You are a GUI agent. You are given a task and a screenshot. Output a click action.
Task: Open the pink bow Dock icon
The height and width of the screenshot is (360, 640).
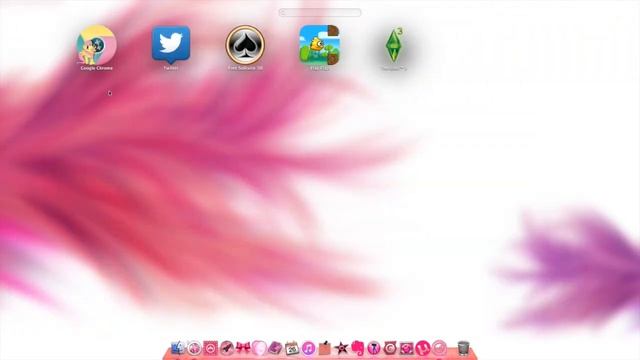coord(243,347)
